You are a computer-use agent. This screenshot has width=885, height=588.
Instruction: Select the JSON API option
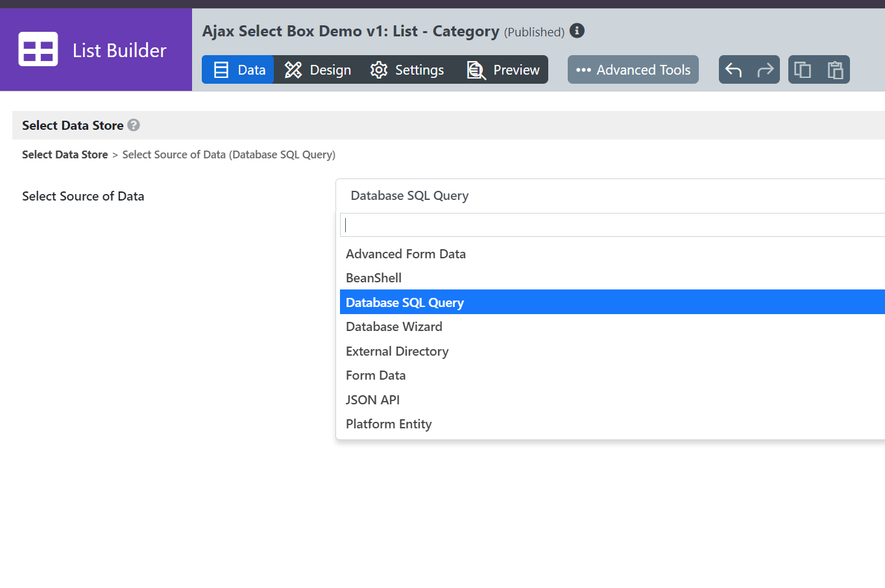click(372, 400)
